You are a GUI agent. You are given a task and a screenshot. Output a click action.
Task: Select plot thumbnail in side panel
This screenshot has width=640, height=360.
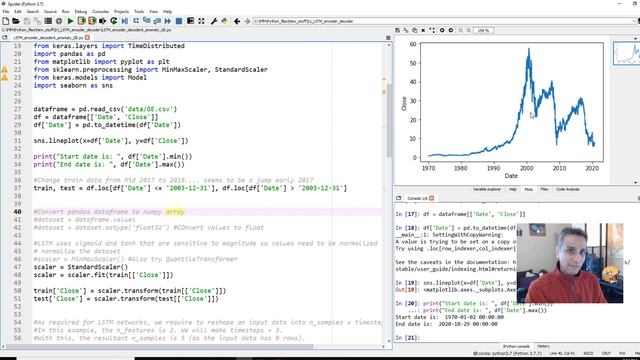coord(626,53)
